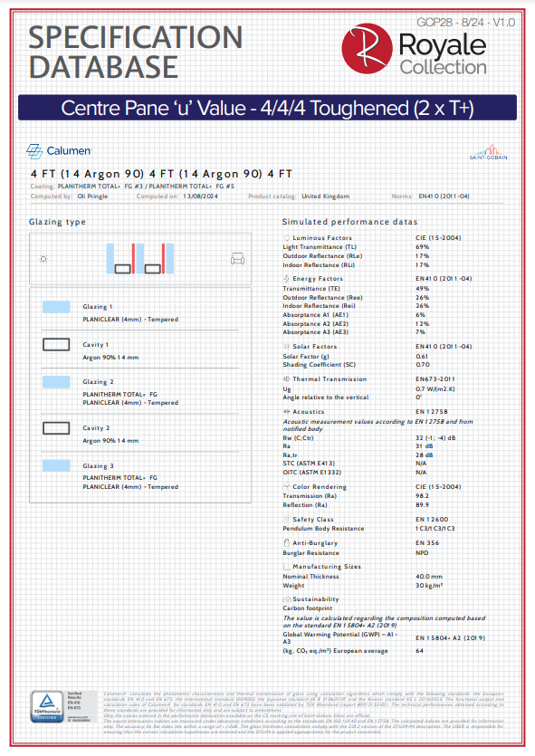Click the Anti-Burglary lock icon
The height and width of the screenshot is (756, 535).
[287, 543]
